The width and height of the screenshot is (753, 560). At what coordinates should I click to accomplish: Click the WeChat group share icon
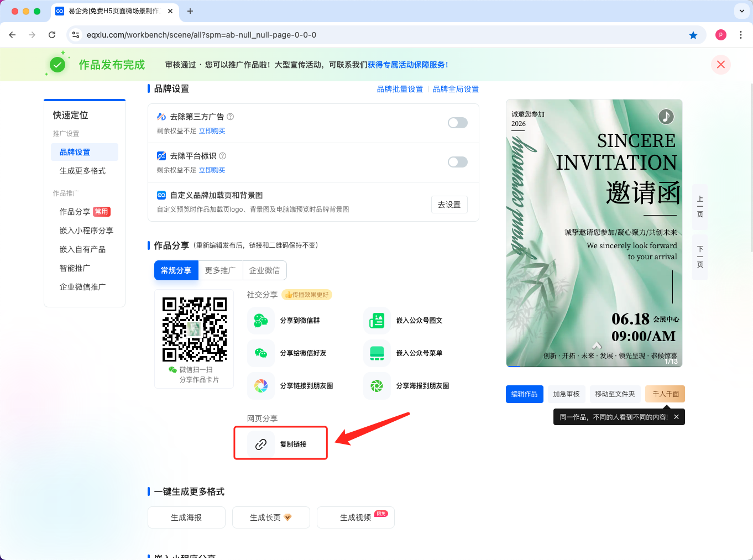tap(261, 321)
